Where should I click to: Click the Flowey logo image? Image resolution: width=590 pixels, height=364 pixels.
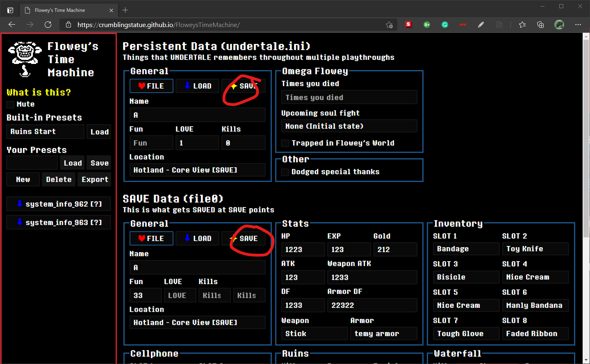tap(25, 59)
